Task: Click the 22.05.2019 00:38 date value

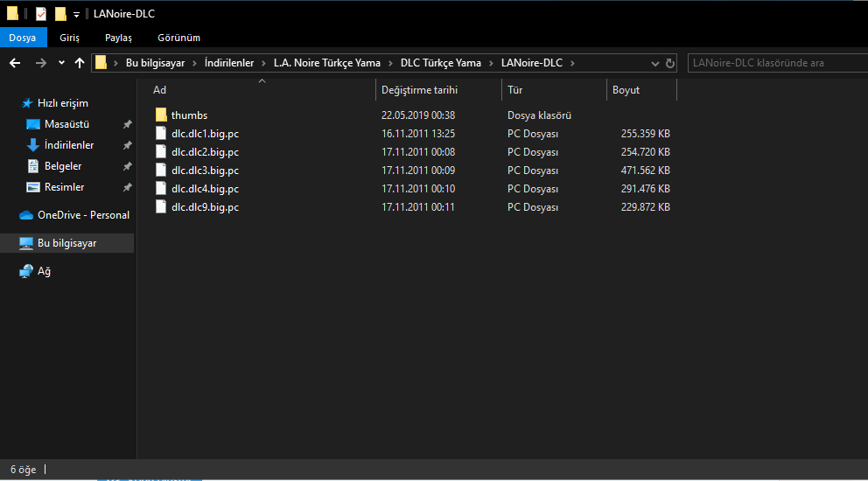Action: point(418,115)
